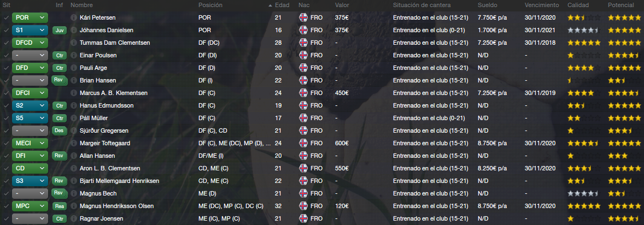The width and height of the screenshot is (644, 225).
Task: Open the MECI role dropdown for Margeir Toftegaard
Action: 30,143
